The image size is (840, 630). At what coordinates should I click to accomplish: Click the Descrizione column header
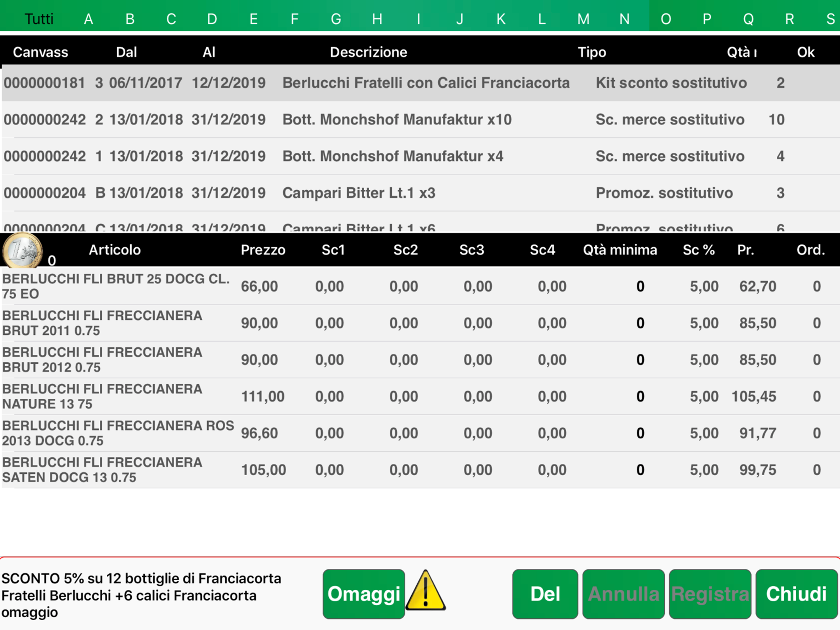[368, 52]
